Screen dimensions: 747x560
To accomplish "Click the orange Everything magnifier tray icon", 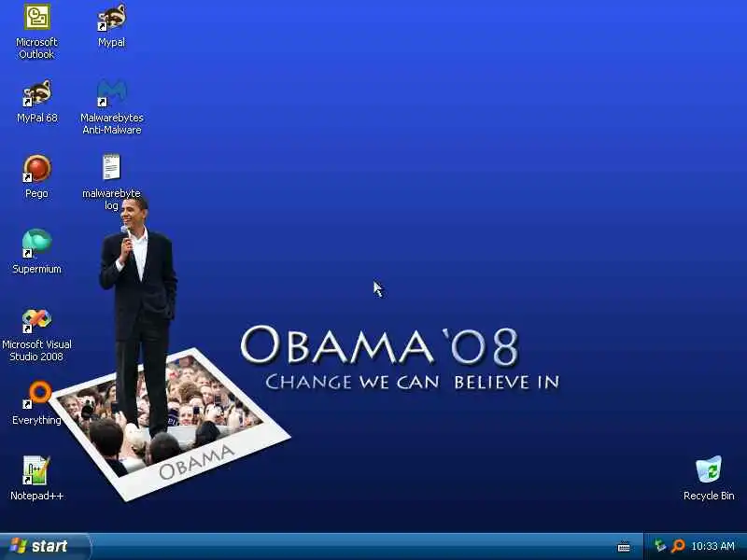I will (678, 546).
